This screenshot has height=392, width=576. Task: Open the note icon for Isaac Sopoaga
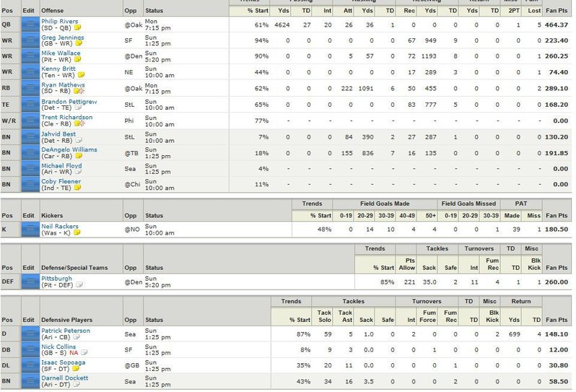[x=76, y=368]
